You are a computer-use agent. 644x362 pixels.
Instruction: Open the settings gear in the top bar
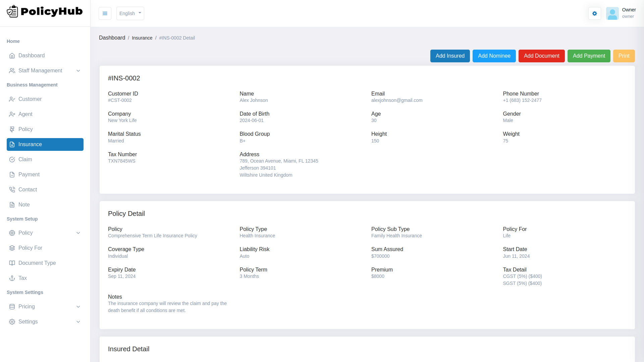594,13
